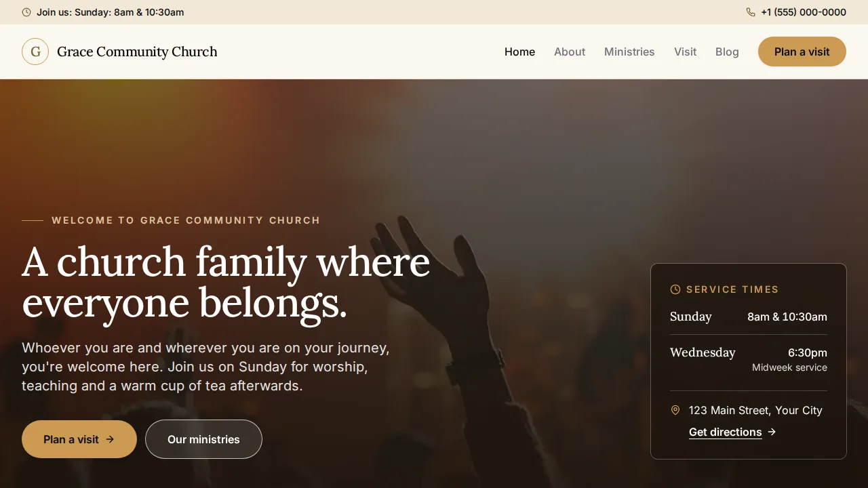
Task: Click the phone icon in top bar
Action: pyautogui.click(x=751, y=12)
